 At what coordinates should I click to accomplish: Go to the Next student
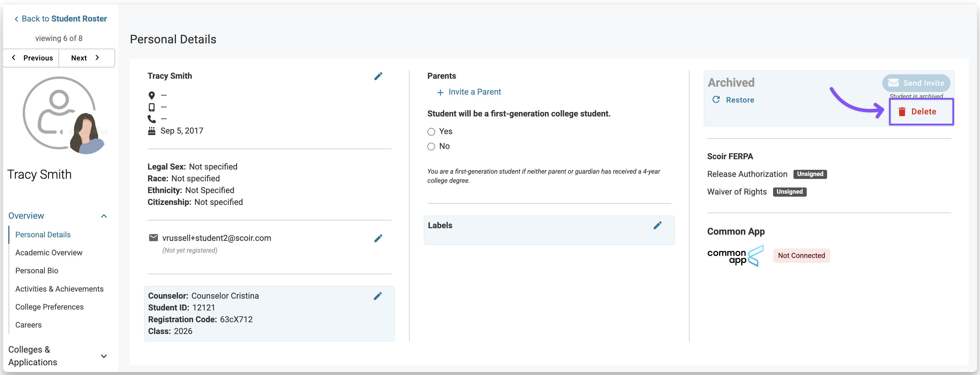pyautogui.click(x=86, y=58)
